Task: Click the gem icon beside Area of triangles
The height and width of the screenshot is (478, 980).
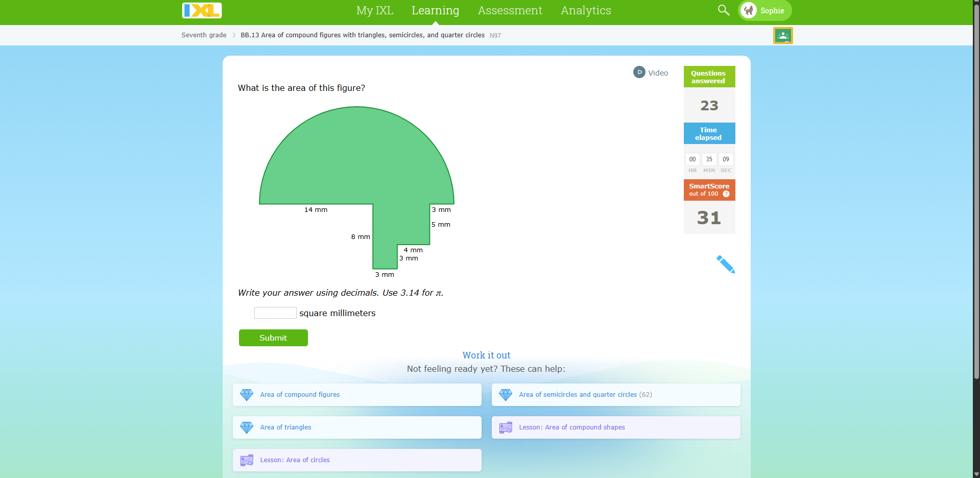Action: pos(247,427)
